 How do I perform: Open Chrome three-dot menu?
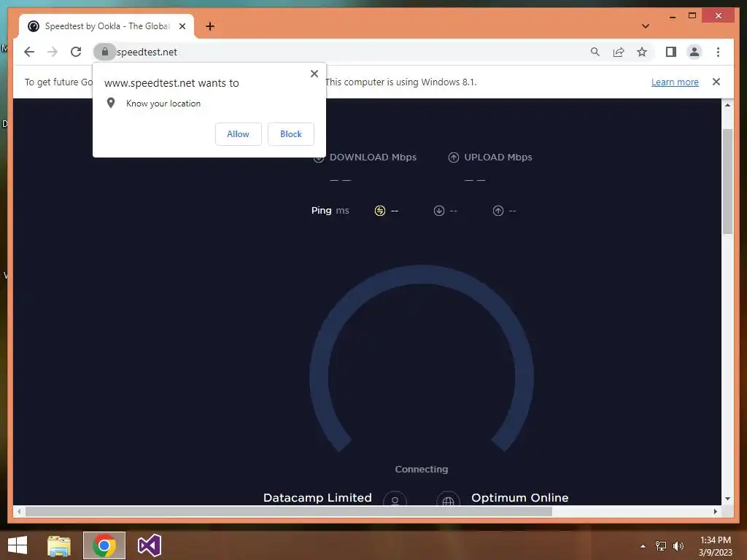coord(718,52)
